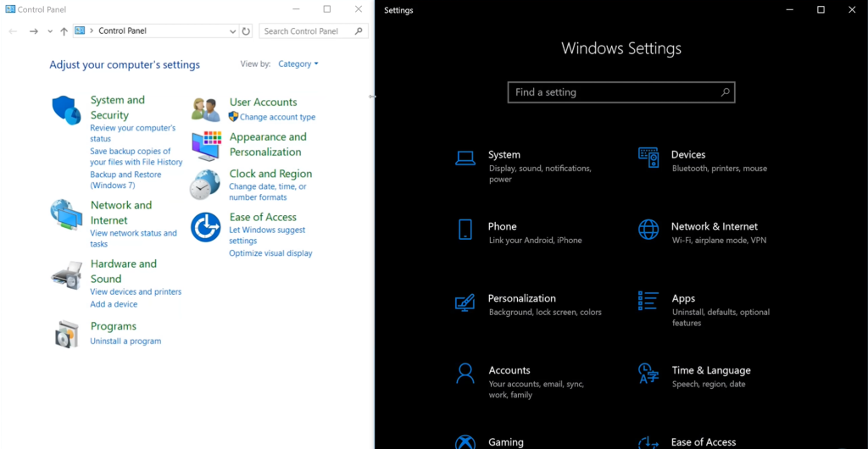Click the Refresh icon in Control Panel
The width and height of the screenshot is (868, 449).
(x=247, y=31)
